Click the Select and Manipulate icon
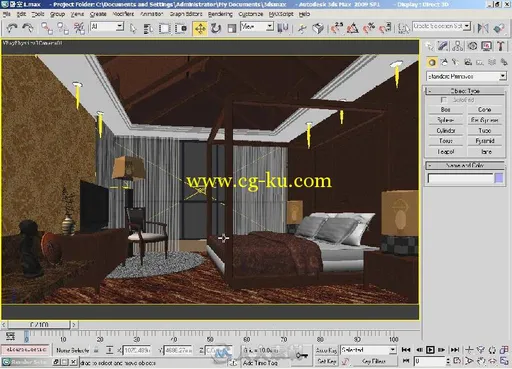Viewport: 512px width, 369px height. click(x=303, y=29)
